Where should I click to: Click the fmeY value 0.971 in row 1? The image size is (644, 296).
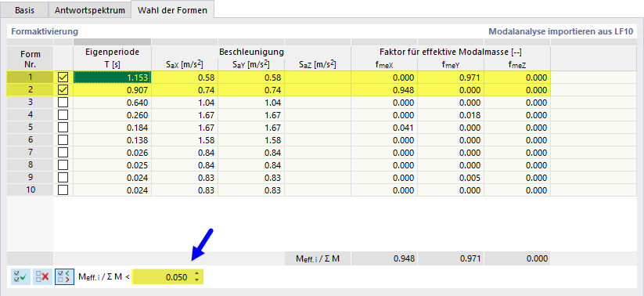coord(451,78)
